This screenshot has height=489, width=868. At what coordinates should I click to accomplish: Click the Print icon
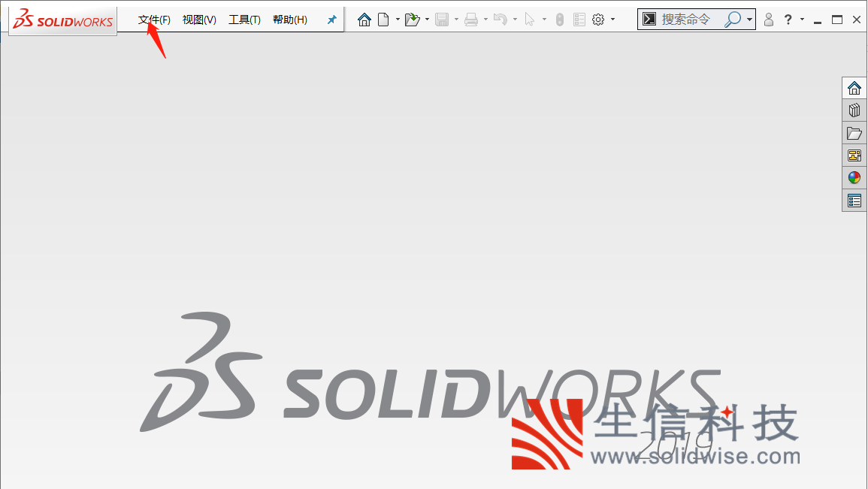(x=471, y=20)
